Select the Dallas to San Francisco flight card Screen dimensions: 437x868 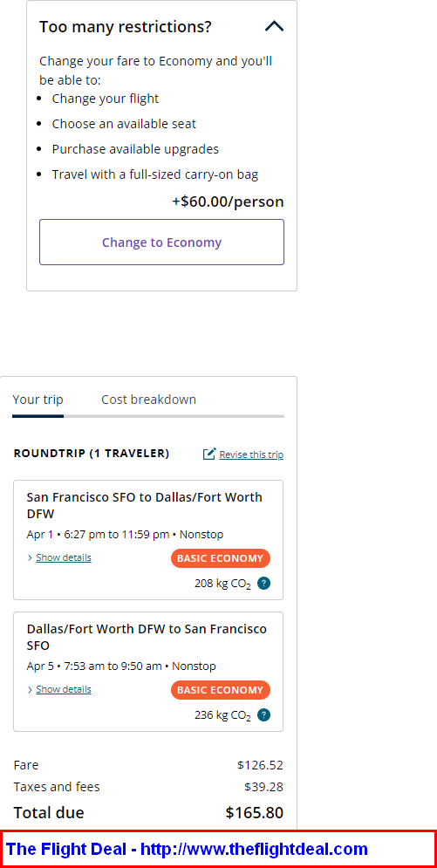click(148, 672)
